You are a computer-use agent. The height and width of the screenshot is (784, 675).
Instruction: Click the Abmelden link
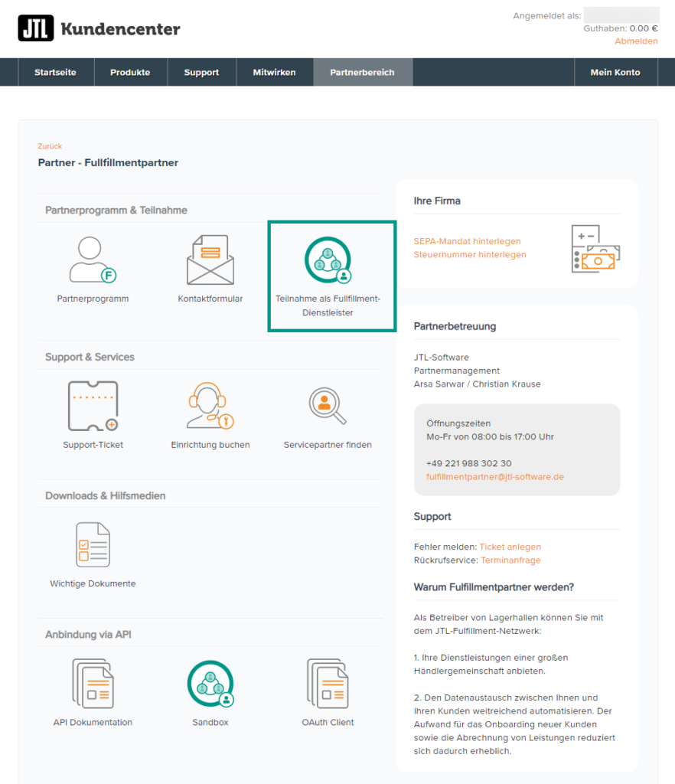(636, 41)
